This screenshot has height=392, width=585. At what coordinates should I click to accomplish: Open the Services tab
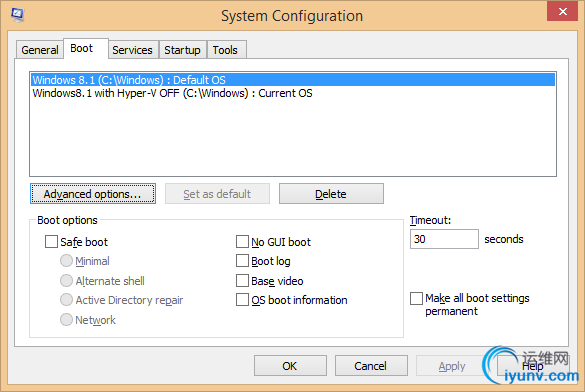132,50
